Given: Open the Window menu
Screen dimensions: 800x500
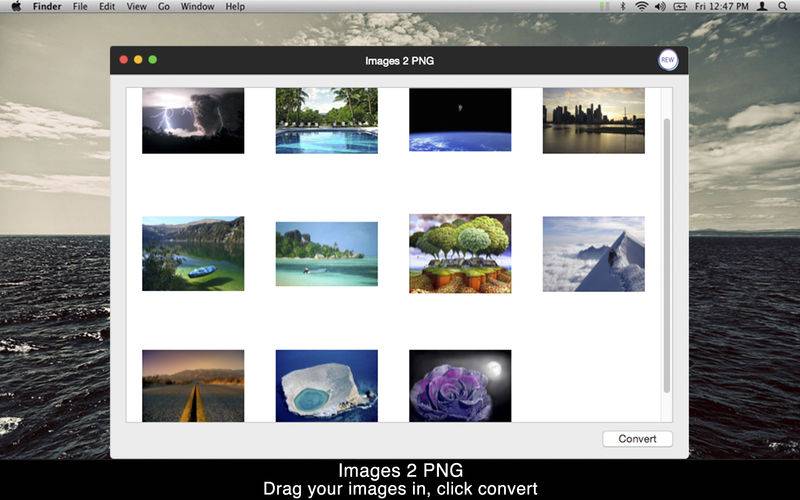Looking at the screenshot, I should (197, 7).
